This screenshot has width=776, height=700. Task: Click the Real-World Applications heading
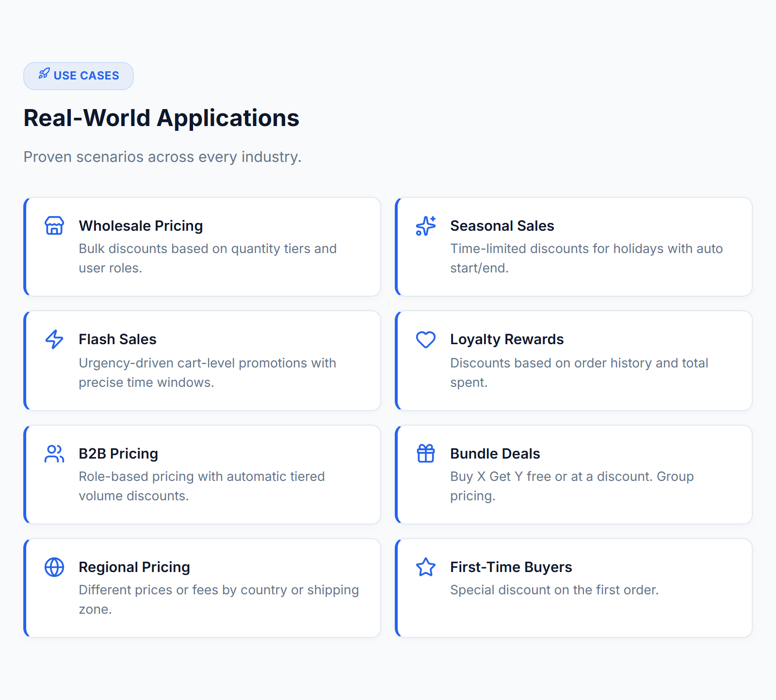click(x=162, y=118)
